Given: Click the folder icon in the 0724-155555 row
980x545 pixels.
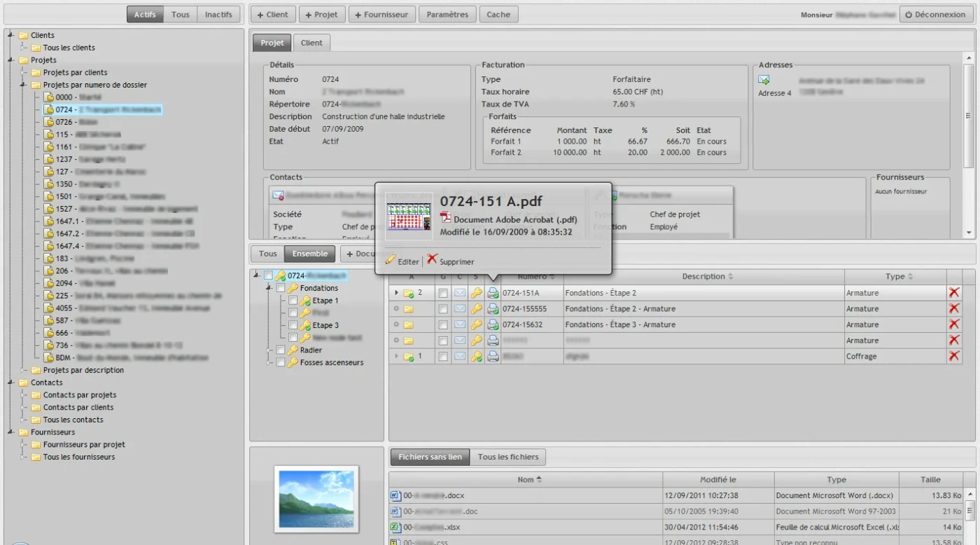Looking at the screenshot, I should (x=408, y=309).
